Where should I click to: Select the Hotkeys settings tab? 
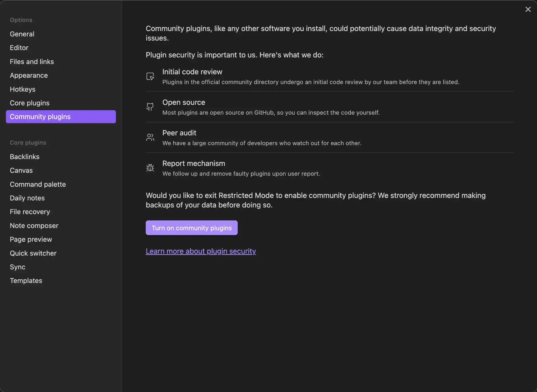coord(23,89)
